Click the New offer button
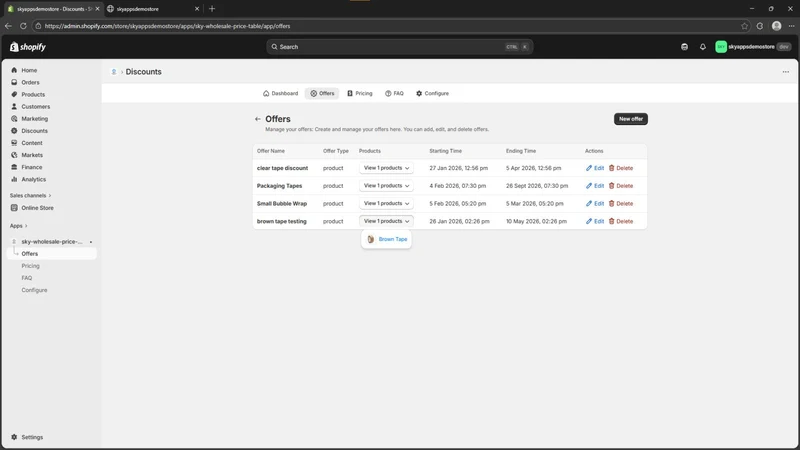Image resolution: width=800 pixels, height=450 pixels. tap(631, 119)
